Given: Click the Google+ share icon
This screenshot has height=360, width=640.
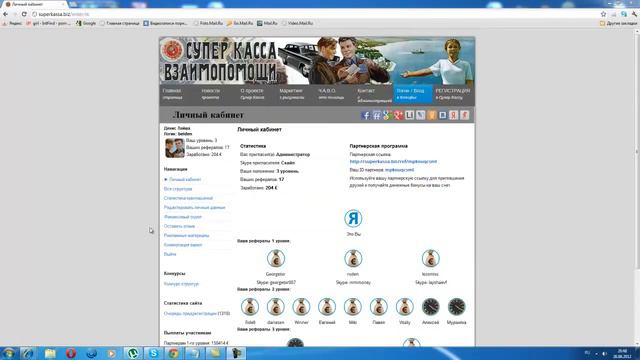Looking at the screenshot, I should 398,115.
